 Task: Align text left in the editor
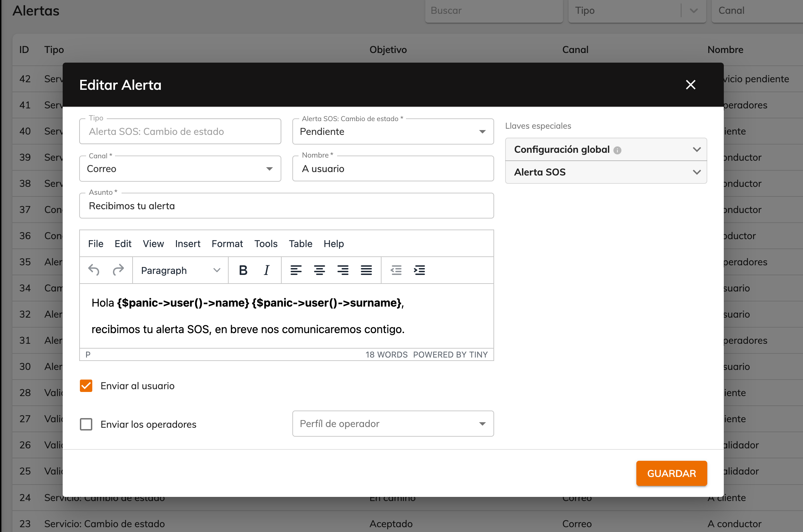coord(296,270)
